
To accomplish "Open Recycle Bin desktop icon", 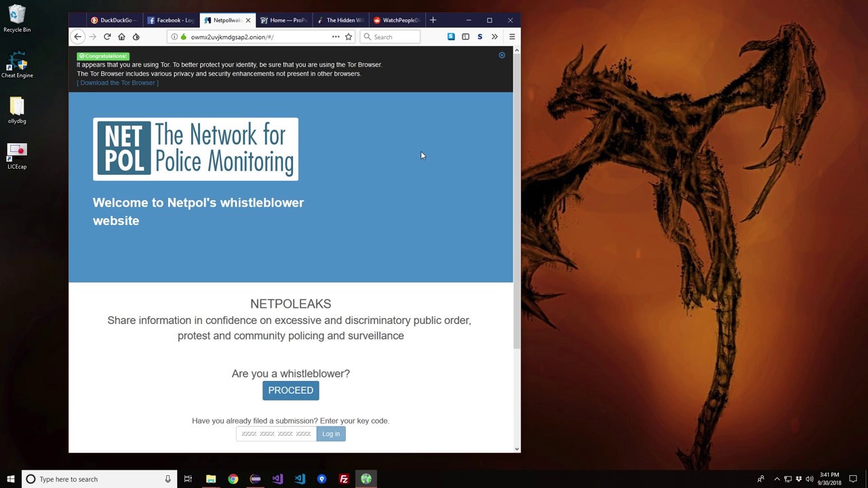I will (17, 19).
